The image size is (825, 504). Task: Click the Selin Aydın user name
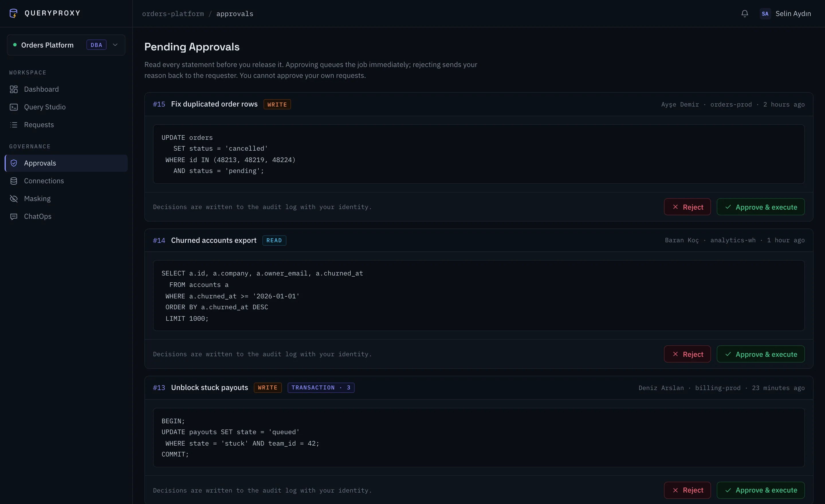[793, 14]
